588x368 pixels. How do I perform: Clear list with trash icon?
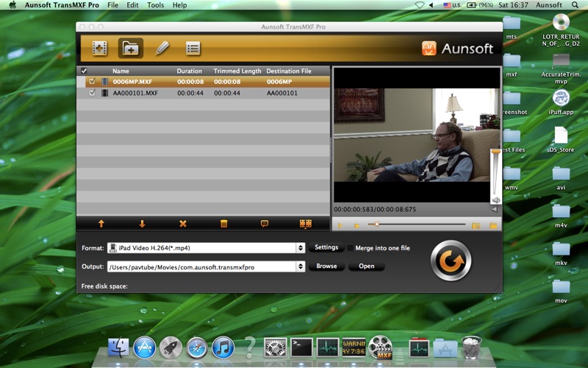click(x=224, y=224)
